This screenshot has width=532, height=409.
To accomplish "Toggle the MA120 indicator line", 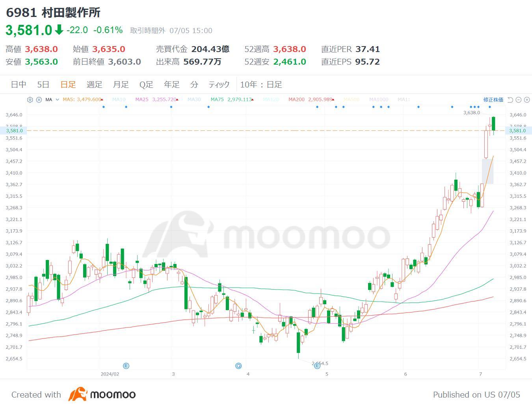I will (271, 100).
